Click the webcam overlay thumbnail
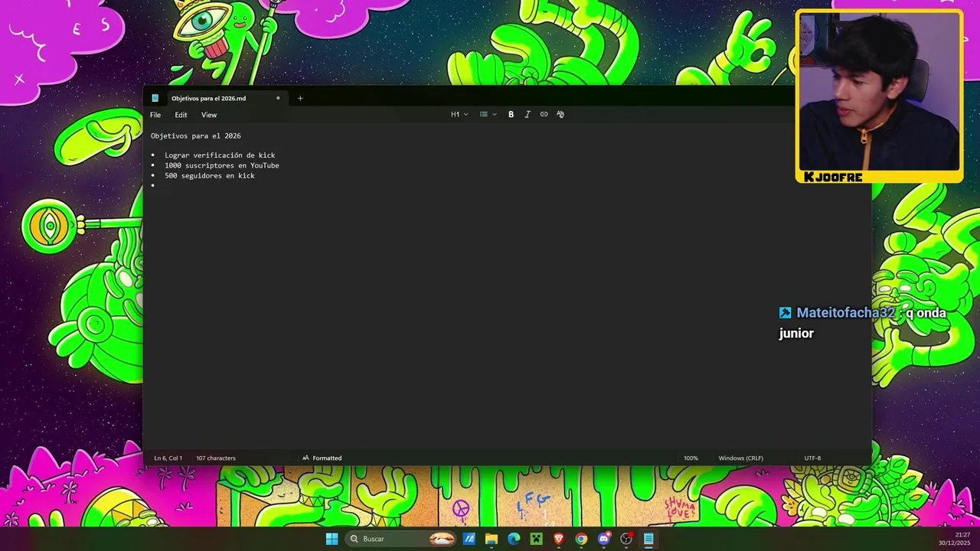This screenshot has height=551, width=980. tap(879, 96)
